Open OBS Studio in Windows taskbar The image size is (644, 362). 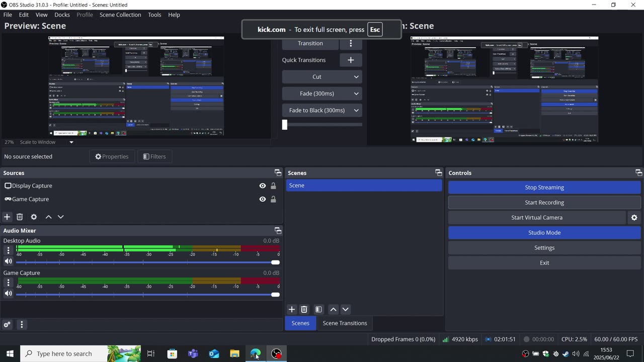(276, 353)
